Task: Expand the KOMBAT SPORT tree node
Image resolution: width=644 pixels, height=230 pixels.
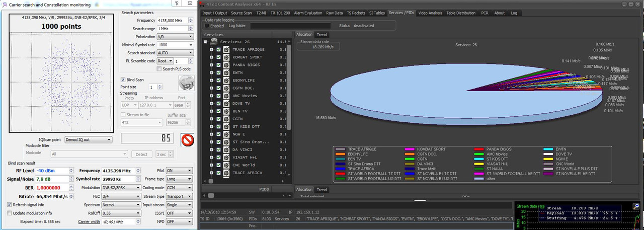Action: click(x=211, y=57)
